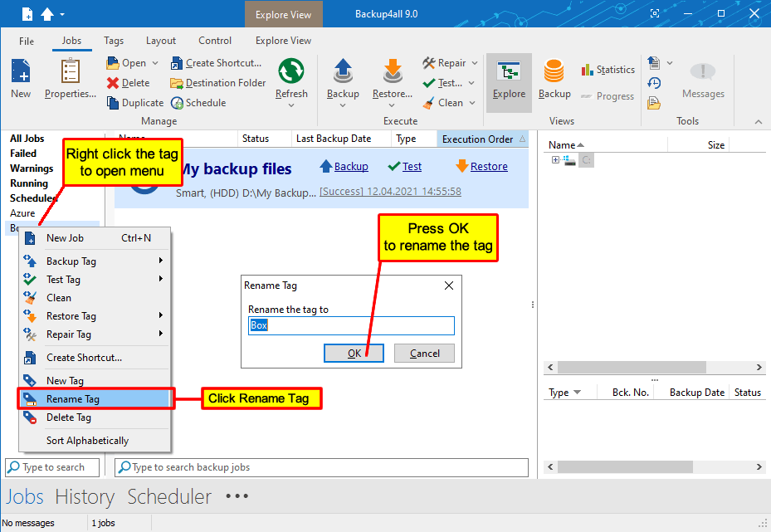Close the Rename Tag dialog with X
The image size is (771, 532).
pyautogui.click(x=448, y=286)
